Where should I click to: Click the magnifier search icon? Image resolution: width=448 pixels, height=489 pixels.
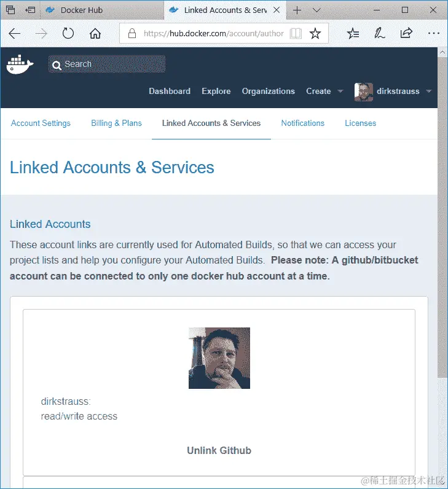point(57,65)
